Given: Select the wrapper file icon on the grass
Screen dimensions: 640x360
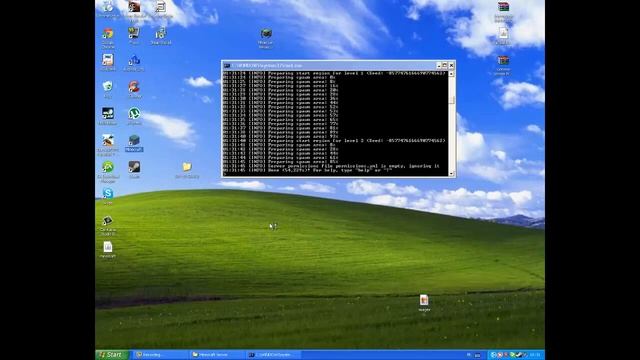Looking at the screenshot, I should click(x=424, y=300).
